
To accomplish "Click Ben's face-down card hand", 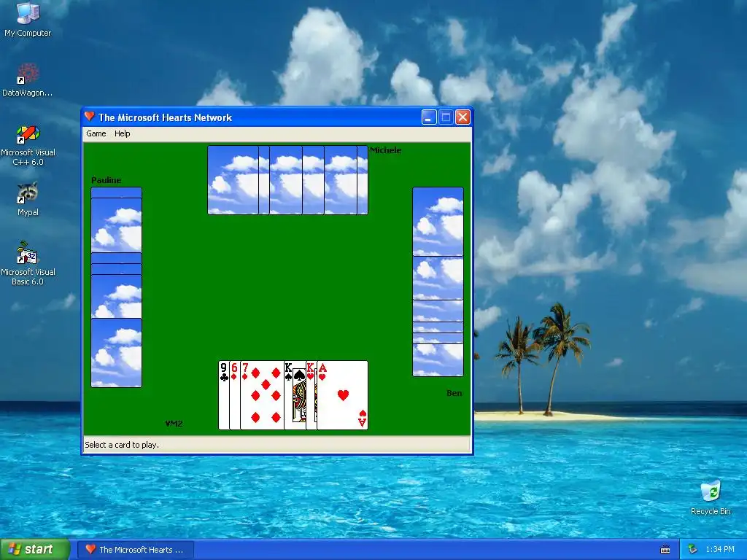I will [x=438, y=282].
